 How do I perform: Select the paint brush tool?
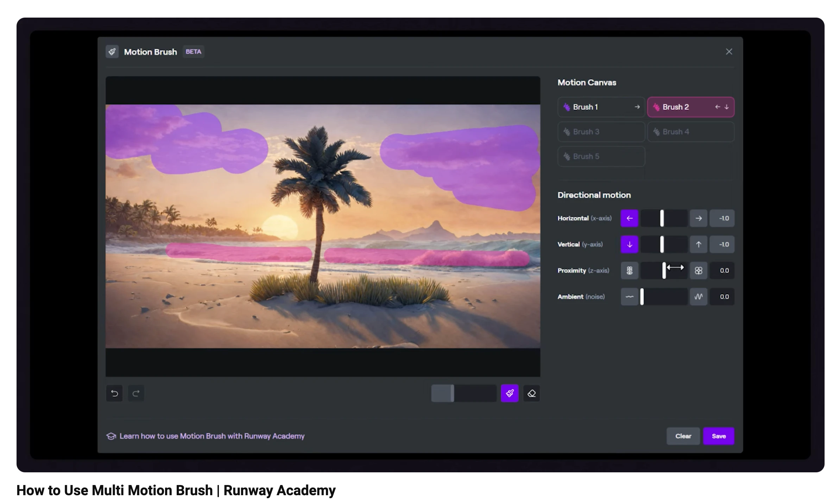(510, 393)
